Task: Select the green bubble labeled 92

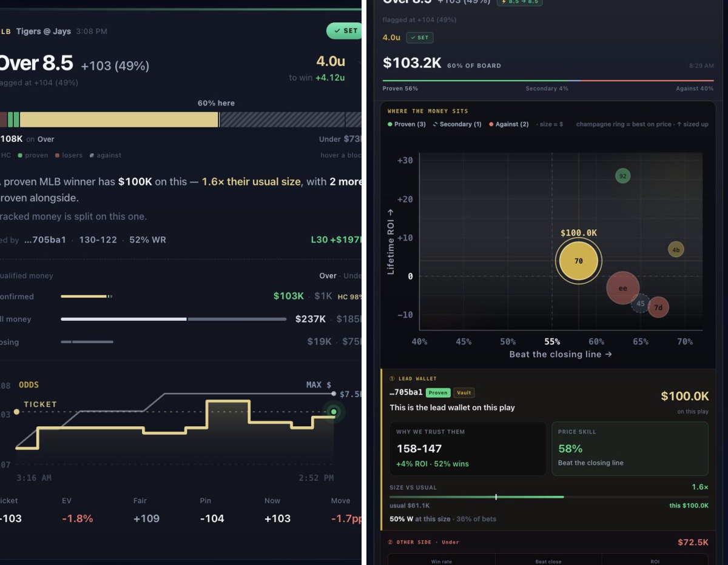Action: (622, 176)
